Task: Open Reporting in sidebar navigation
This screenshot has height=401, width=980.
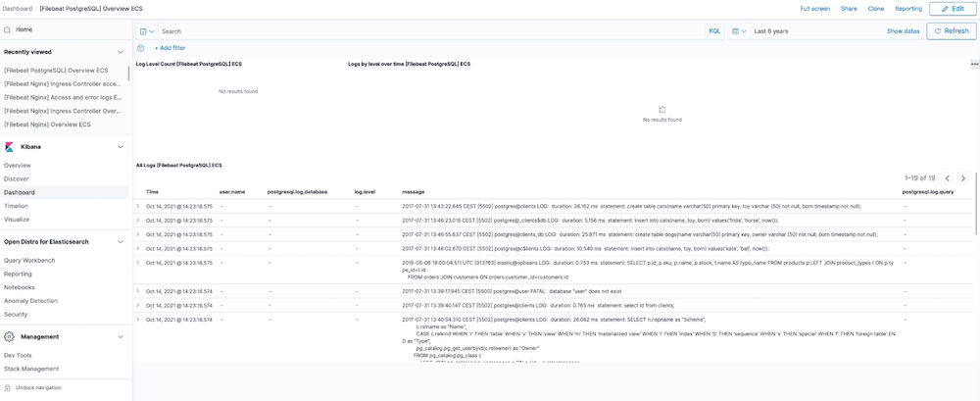Action: pyautogui.click(x=18, y=274)
